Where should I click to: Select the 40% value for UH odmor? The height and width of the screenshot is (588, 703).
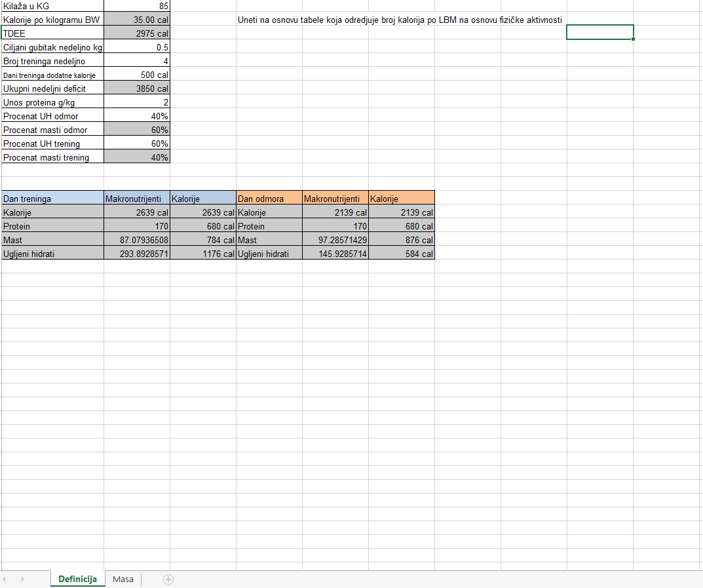pos(137,116)
